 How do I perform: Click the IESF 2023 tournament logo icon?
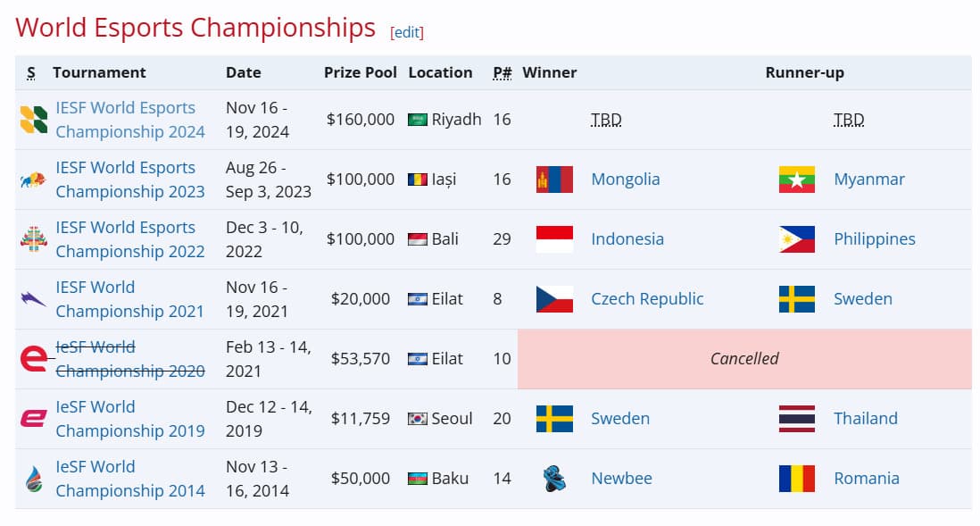point(32,179)
